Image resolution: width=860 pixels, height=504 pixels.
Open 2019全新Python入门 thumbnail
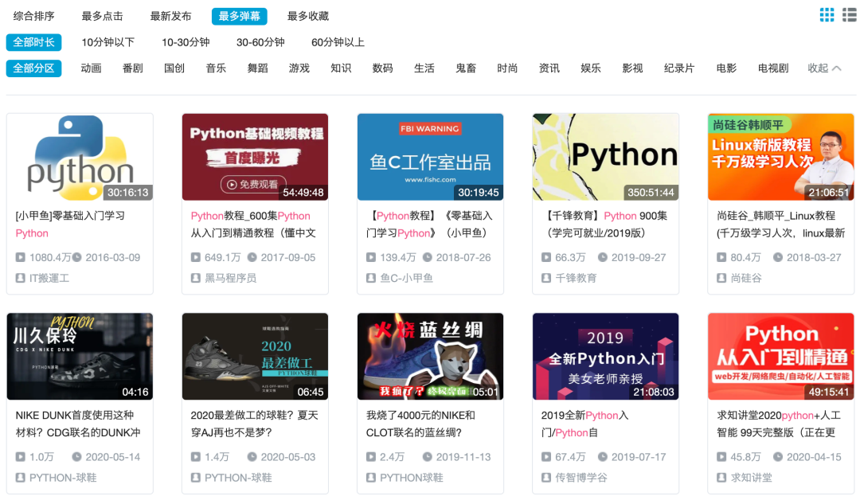(x=605, y=357)
